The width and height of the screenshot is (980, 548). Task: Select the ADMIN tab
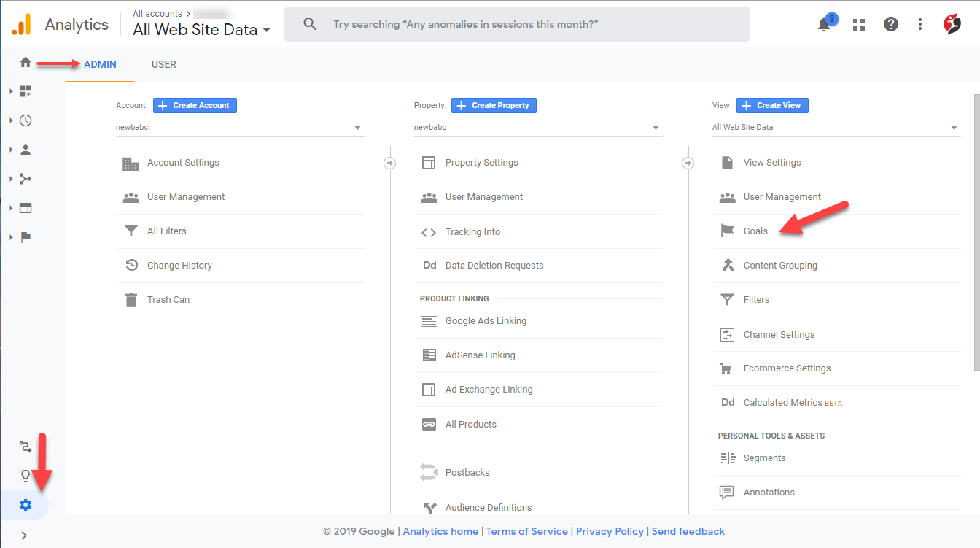coord(100,64)
